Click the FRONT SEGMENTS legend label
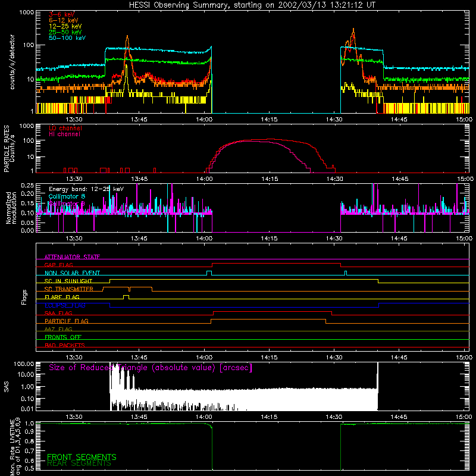Viewport: 476px width, 476px height. tap(82, 457)
